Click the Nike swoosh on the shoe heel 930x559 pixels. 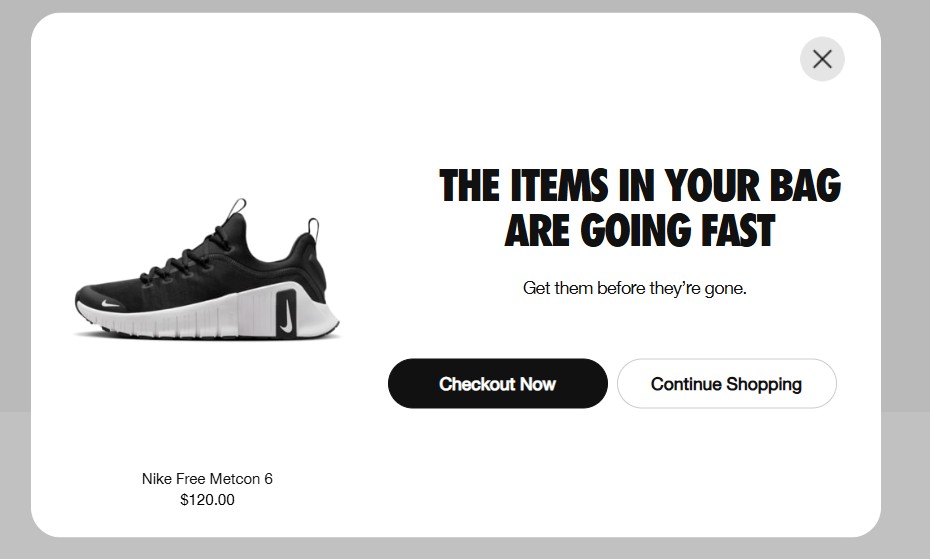pos(287,312)
